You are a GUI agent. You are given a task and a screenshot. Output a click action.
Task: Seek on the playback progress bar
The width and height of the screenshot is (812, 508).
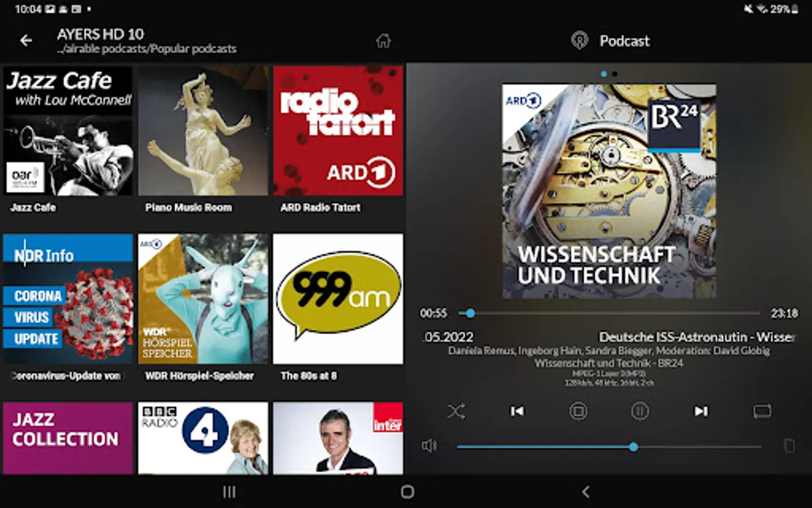pyautogui.click(x=609, y=313)
